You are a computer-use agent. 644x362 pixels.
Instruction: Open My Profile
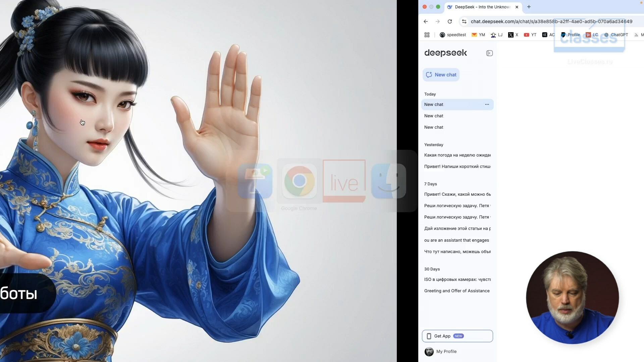(x=446, y=352)
